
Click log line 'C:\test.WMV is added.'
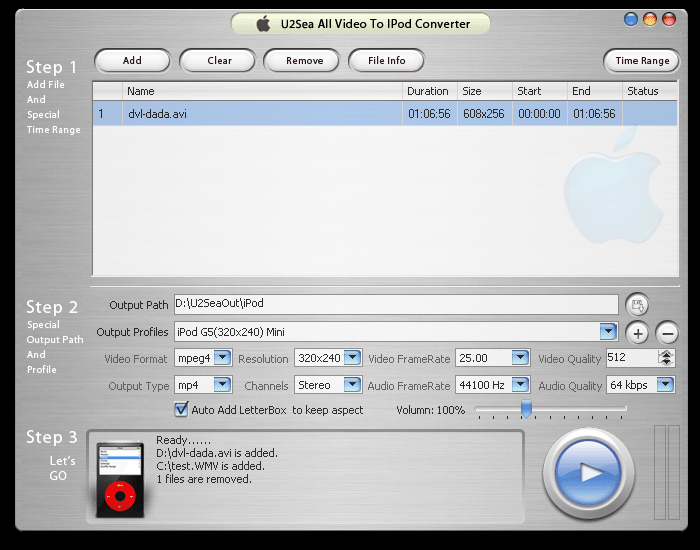click(x=210, y=466)
